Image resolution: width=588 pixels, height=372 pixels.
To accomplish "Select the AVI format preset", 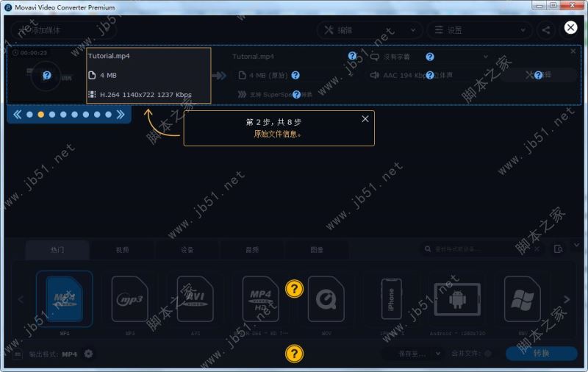I will click(x=195, y=299).
